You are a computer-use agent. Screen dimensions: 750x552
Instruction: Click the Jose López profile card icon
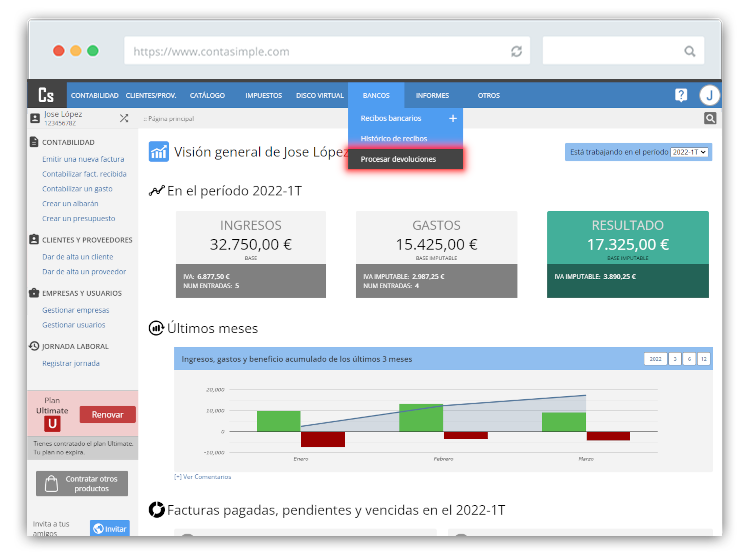tap(35, 118)
